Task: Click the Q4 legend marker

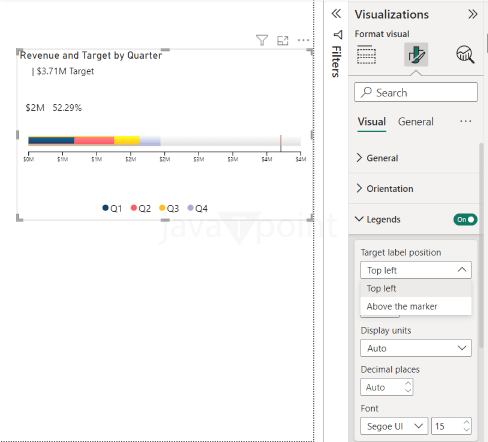Action: (x=190, y=208)
